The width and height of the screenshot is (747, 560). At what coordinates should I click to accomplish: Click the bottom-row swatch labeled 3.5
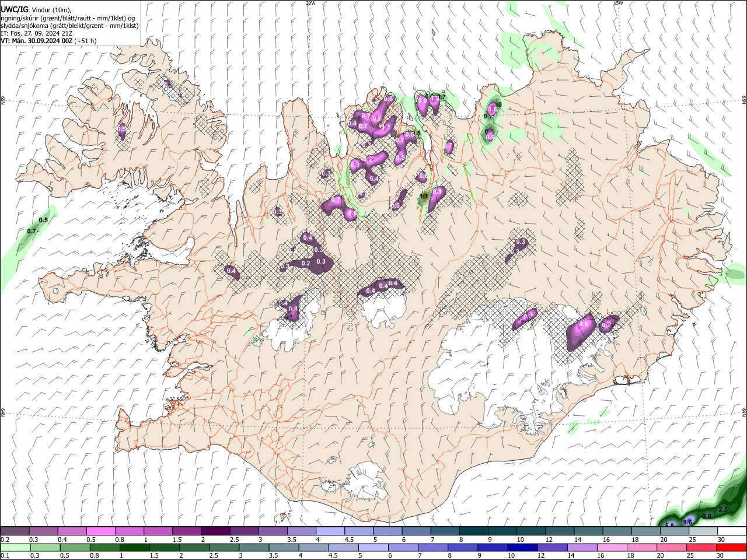pos(284,547)
